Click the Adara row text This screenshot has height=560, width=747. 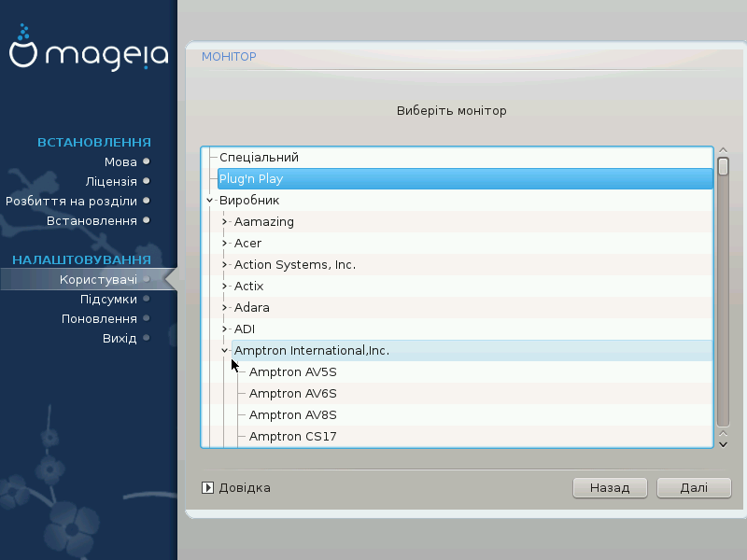tap(251, 308)
